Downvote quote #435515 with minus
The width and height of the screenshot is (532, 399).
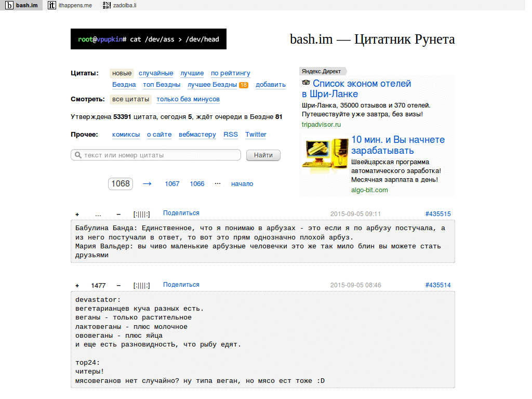(118, 215)
